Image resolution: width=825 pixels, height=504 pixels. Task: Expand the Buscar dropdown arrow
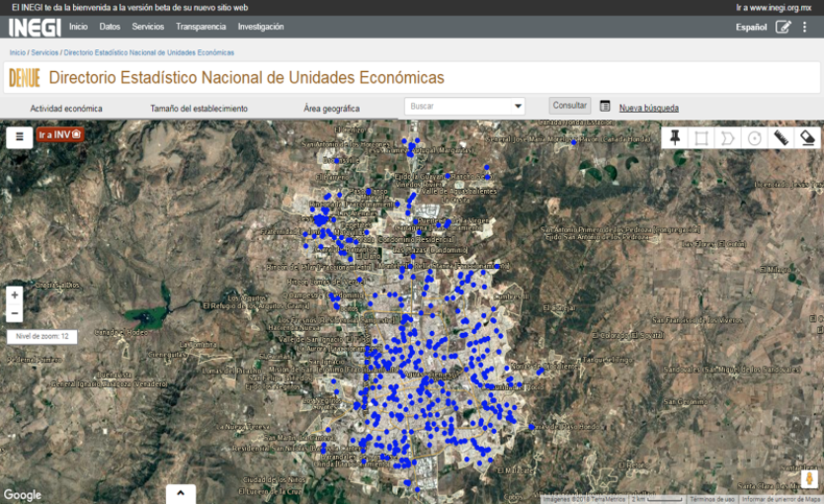click(x=518, y=107)
